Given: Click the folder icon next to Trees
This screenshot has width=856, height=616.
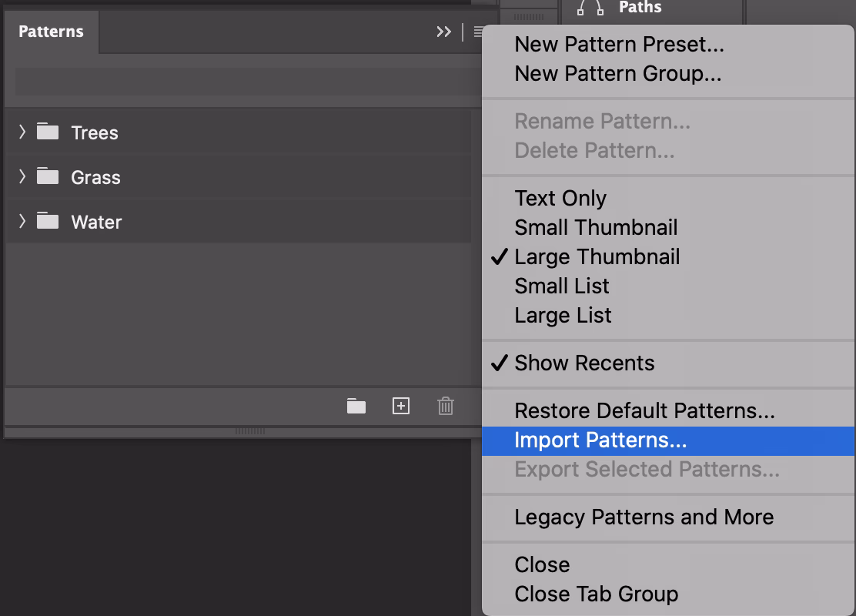Looking at the screenshot, I should [47, 132].
